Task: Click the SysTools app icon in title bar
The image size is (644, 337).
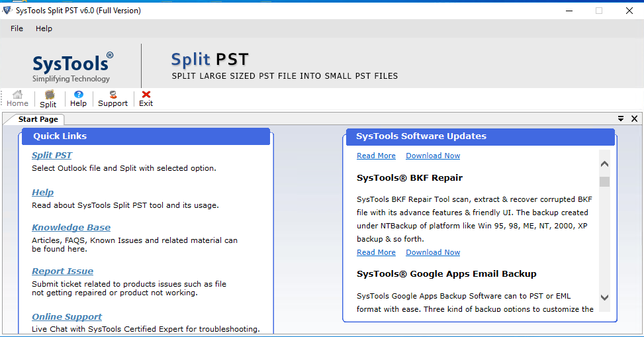Action: click(x=7, y=11)
